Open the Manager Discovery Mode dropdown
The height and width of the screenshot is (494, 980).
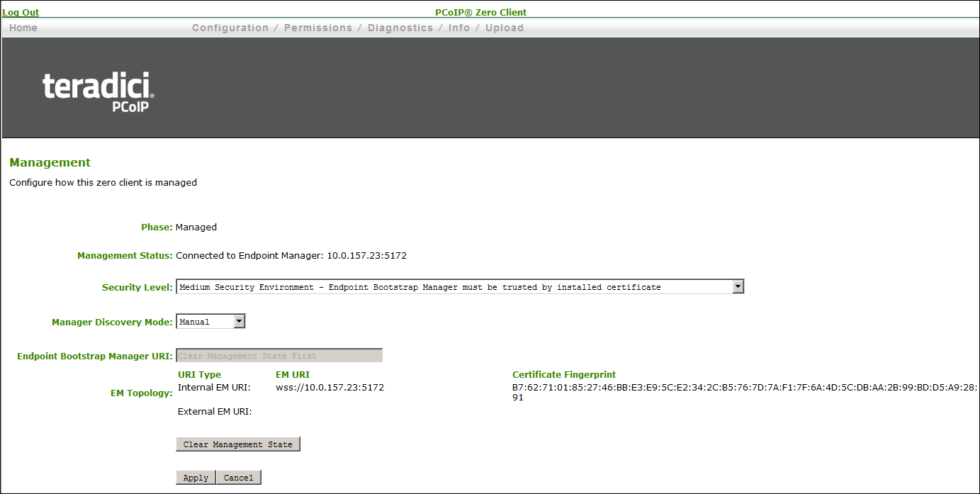pos(210,321)
